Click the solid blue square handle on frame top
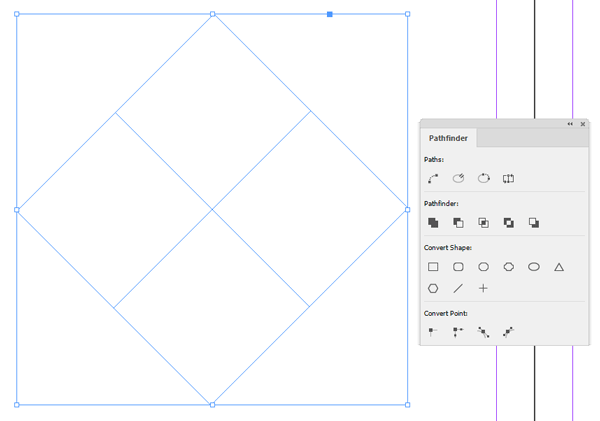This screenshot has width=600, height=421. coord(330,14)
